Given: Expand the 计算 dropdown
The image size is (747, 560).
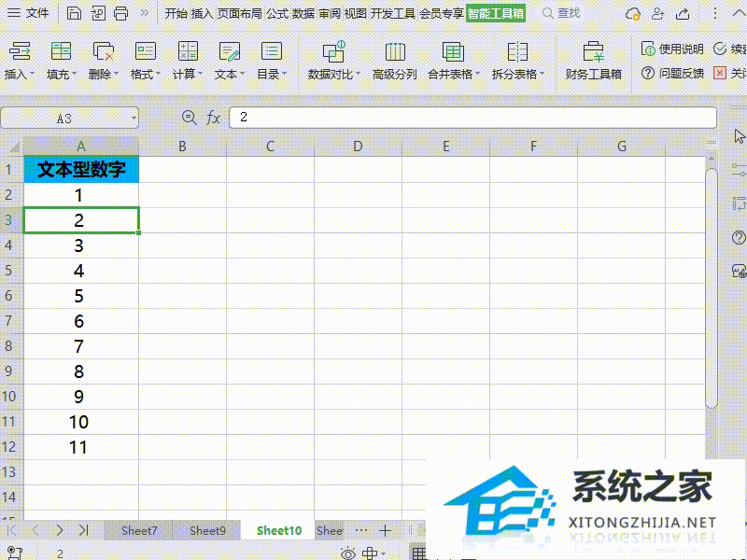Looking at the screenshot, I should (188, 61).
